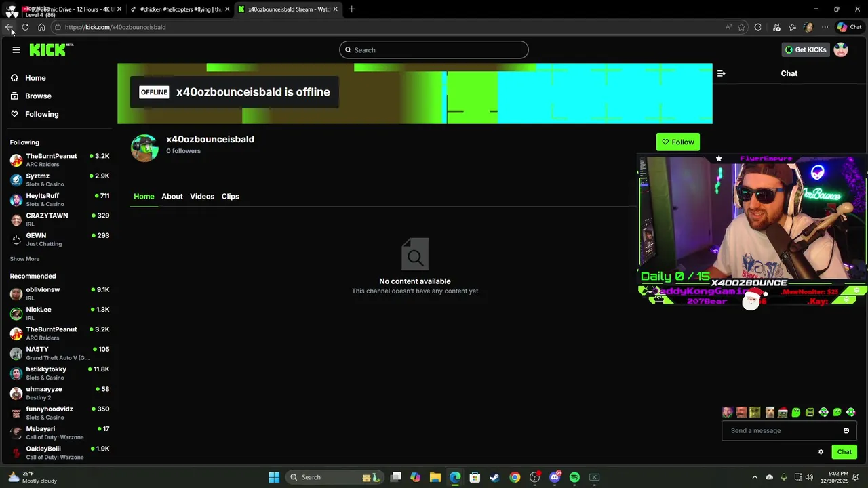Show hidden system tray icons
The image size is (868, 488).
(x=755, y=477)
